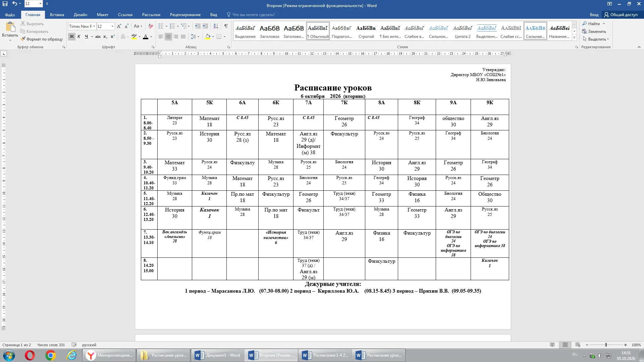Screen dimensions: 644x362
Task: Save the document with the floppy icon
Action: point(5,4)
